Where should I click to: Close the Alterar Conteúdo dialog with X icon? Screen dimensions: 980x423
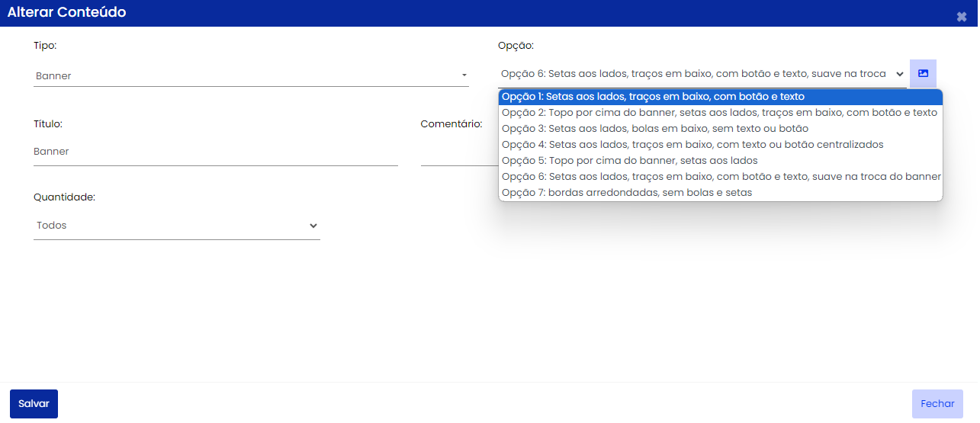[962, 16]
